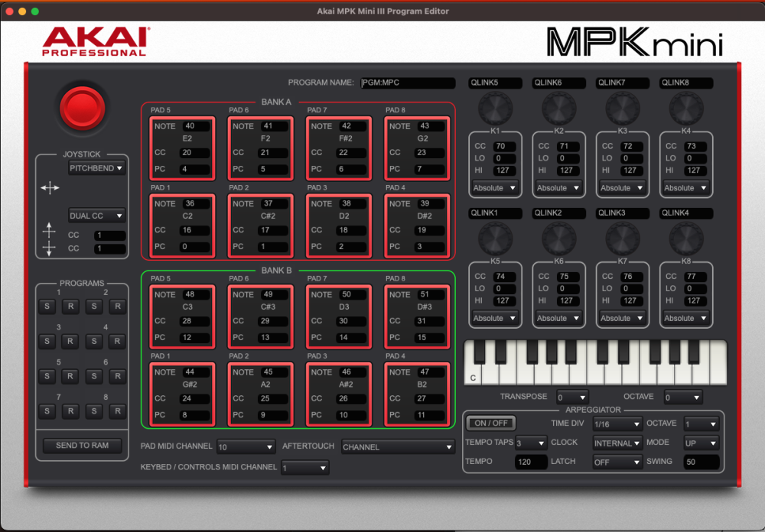This screenshot has width=765, height=532.
Task: Turn the K6 knob control
Action: pos(558,238)
